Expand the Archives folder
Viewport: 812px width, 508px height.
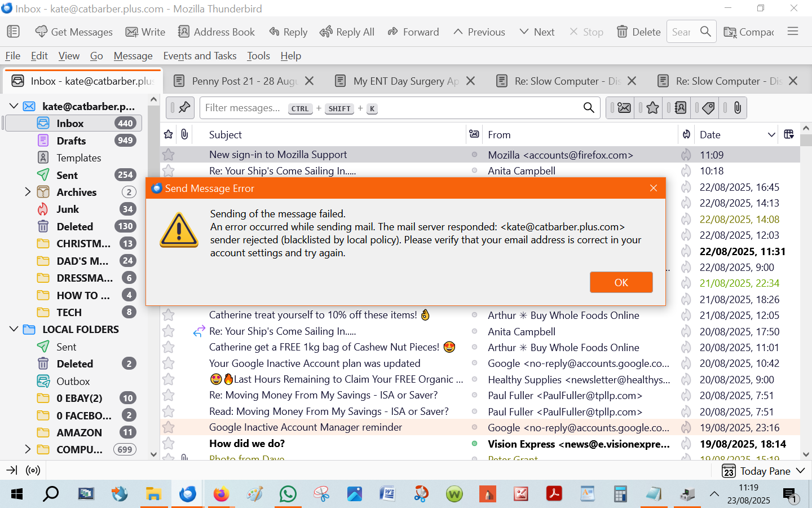(27, 192)
